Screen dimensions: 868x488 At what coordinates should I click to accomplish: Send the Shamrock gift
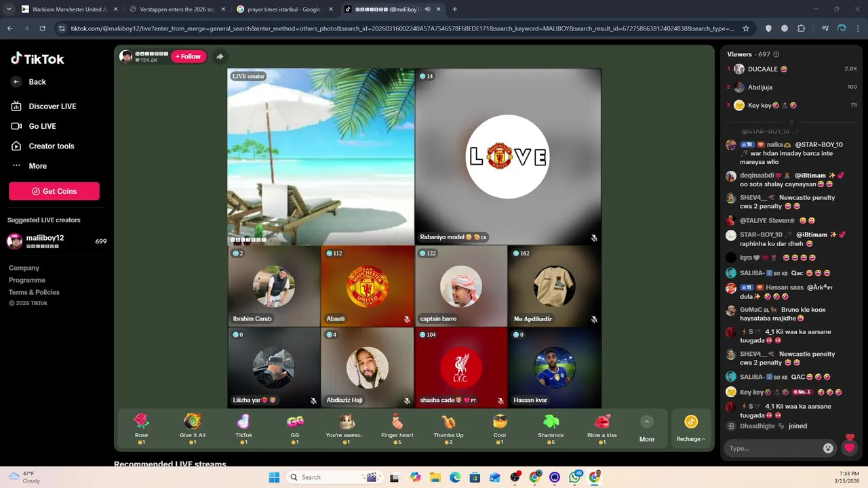pyautogui.click(x=551, y=429)
